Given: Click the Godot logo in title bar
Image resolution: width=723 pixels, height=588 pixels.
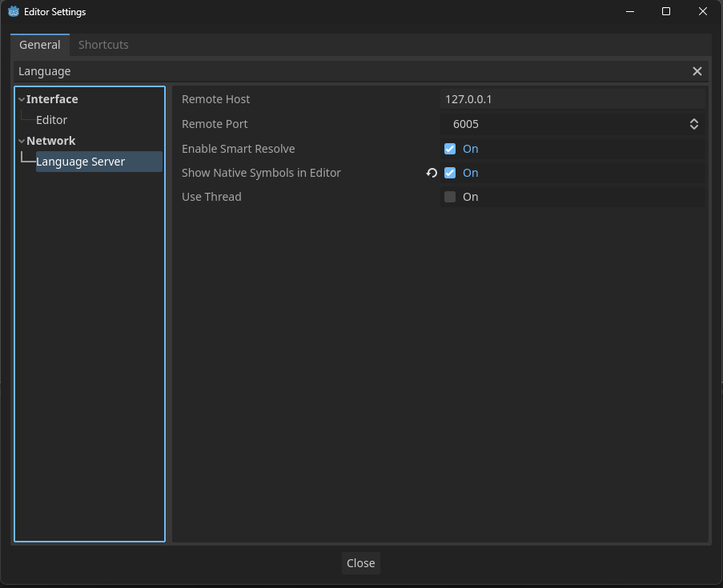Looking at the screenshot, I should click(14, 12).
